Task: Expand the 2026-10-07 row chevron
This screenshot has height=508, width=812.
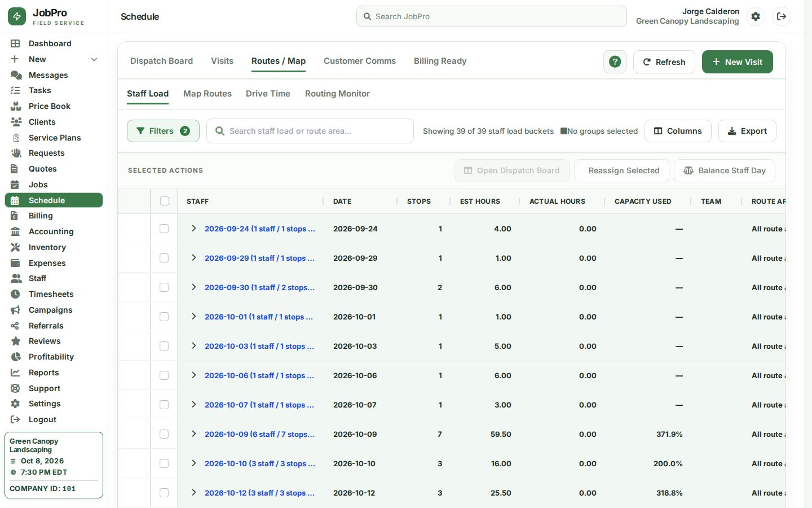Action: coord(193,405)
